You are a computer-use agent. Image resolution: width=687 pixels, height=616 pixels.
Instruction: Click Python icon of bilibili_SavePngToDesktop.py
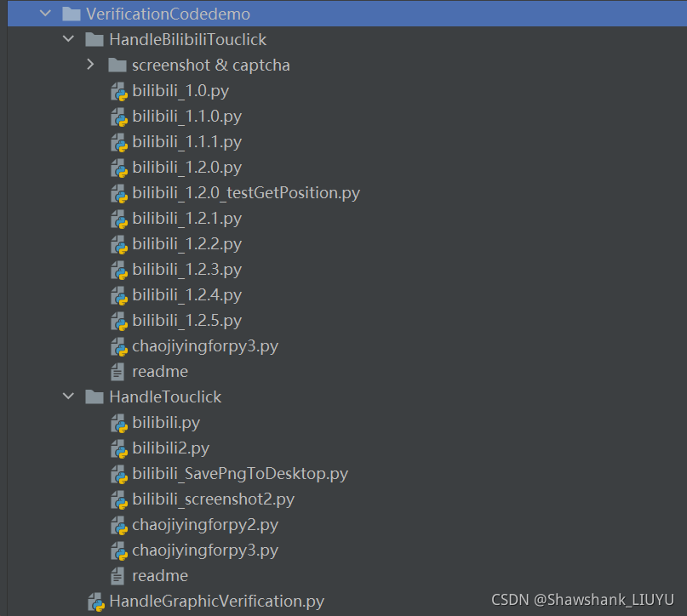tap(118, 474)
